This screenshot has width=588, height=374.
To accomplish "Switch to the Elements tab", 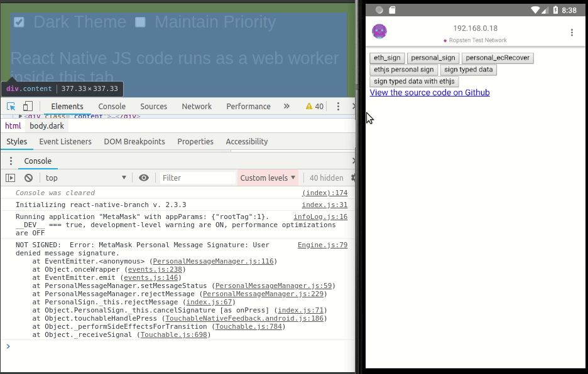I will coord(67,107).
